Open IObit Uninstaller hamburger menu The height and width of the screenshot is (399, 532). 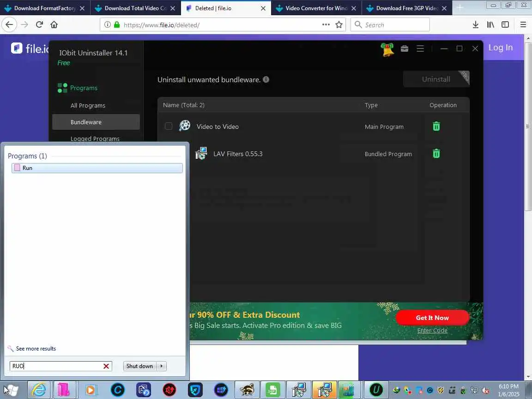click(x=420, y=48)
